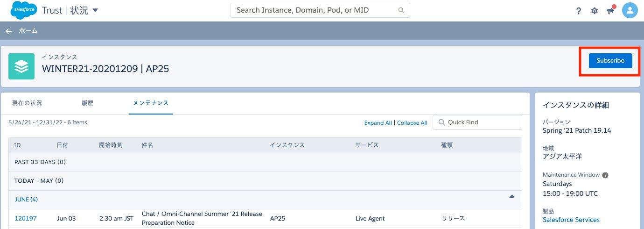Sort by the 日付 column header
The width and height of the screenshot is (644, 229).
[63, 145]
